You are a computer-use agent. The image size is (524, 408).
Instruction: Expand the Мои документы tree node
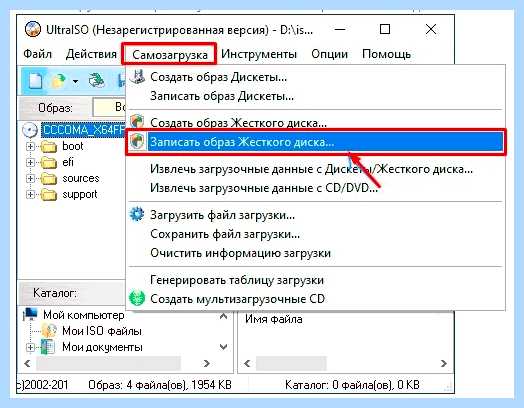30,347
